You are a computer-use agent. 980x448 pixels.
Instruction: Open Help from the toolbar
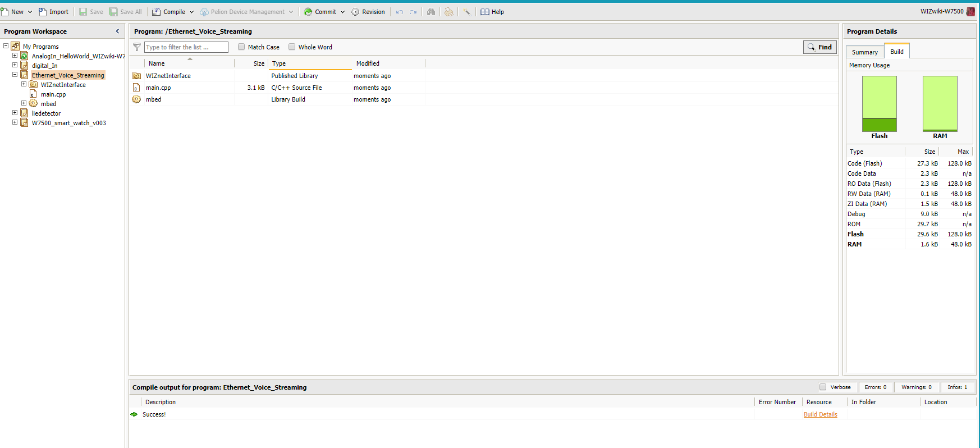pos(492,12)
